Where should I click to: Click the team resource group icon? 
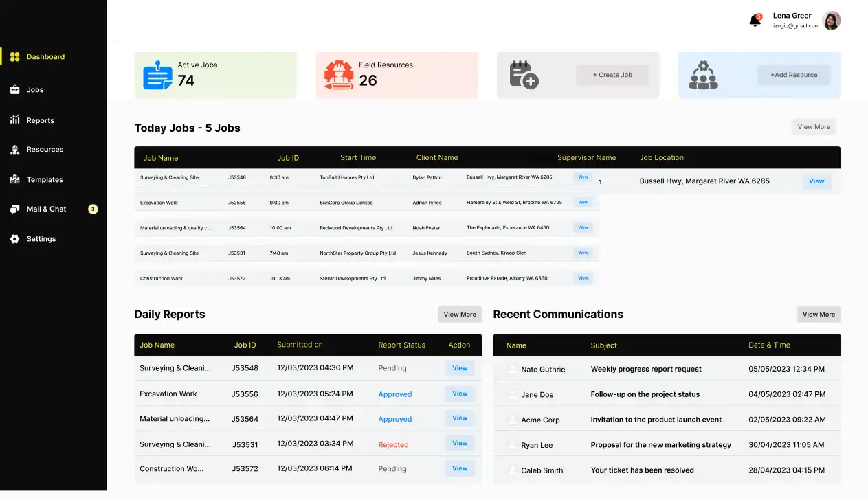coord(702,75)
